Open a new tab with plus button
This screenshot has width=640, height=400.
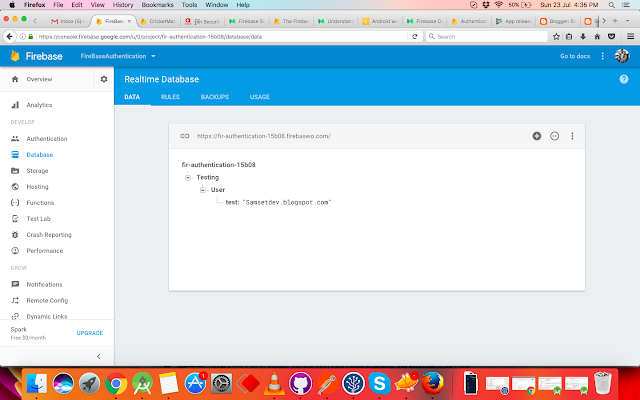[615, 21]
